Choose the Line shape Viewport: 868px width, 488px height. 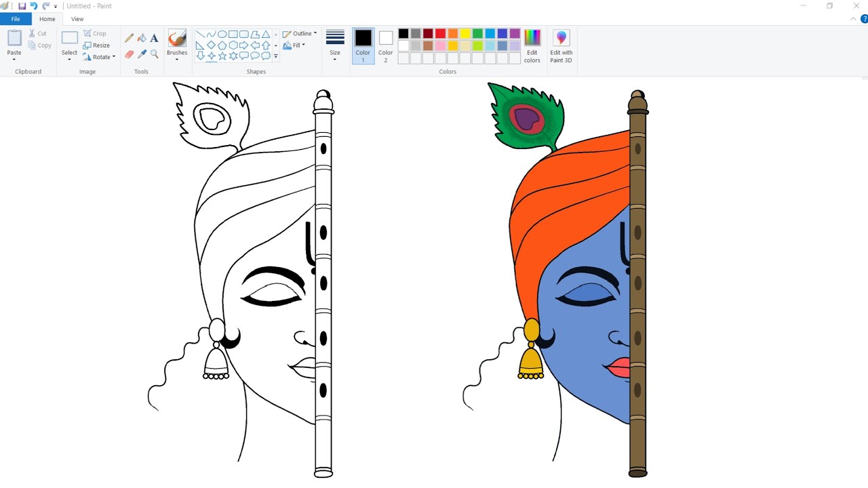(x=200, y=34)
